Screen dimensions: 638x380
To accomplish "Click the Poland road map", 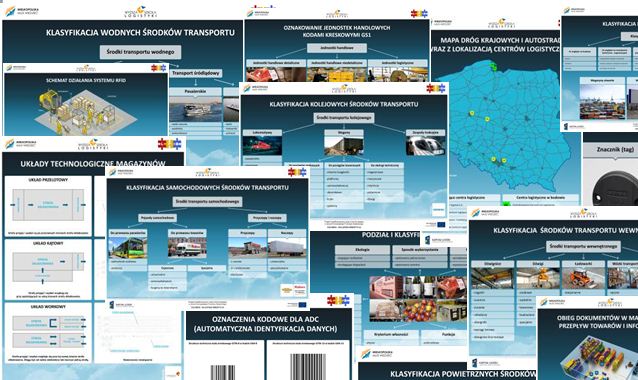I will [x=505, y=126].
